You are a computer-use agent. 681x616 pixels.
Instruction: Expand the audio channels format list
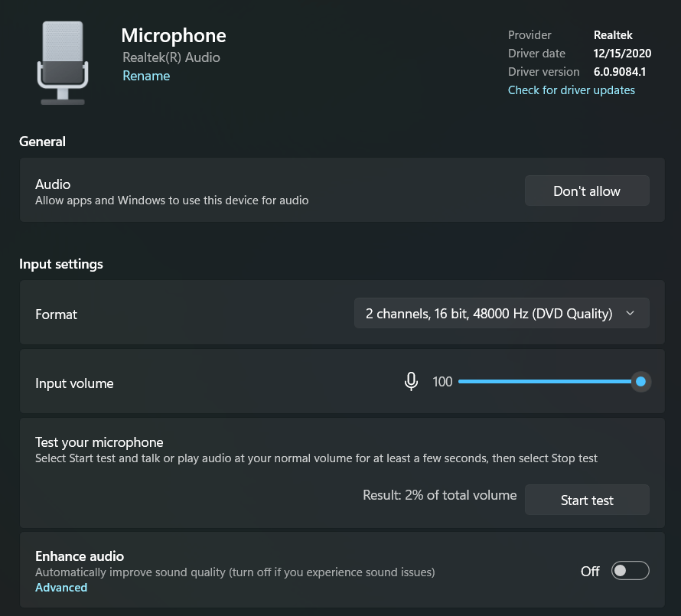tap(501, 313)
